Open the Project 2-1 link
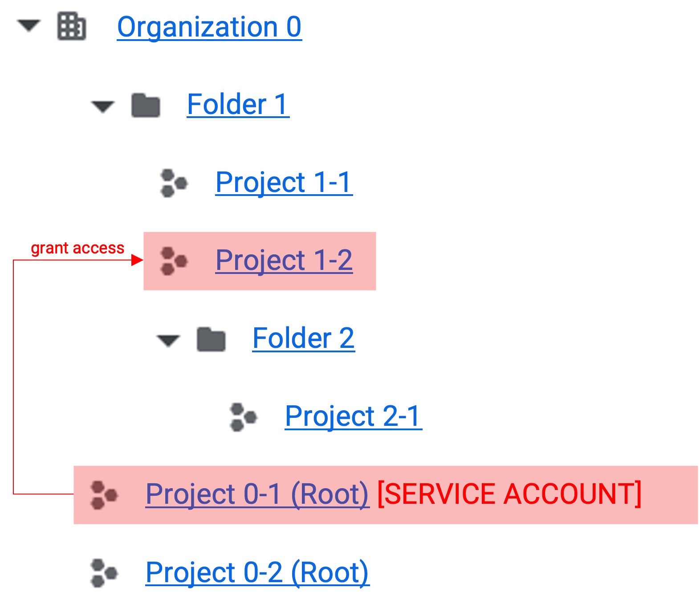Screen dimensions: 700x608 (x=354, y=416)
